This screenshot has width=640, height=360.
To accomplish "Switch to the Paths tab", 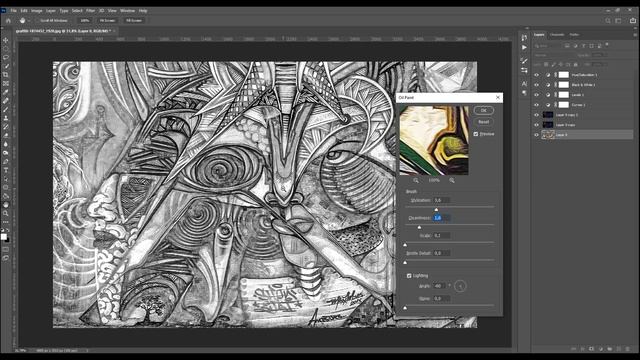I will coord(574,35).
